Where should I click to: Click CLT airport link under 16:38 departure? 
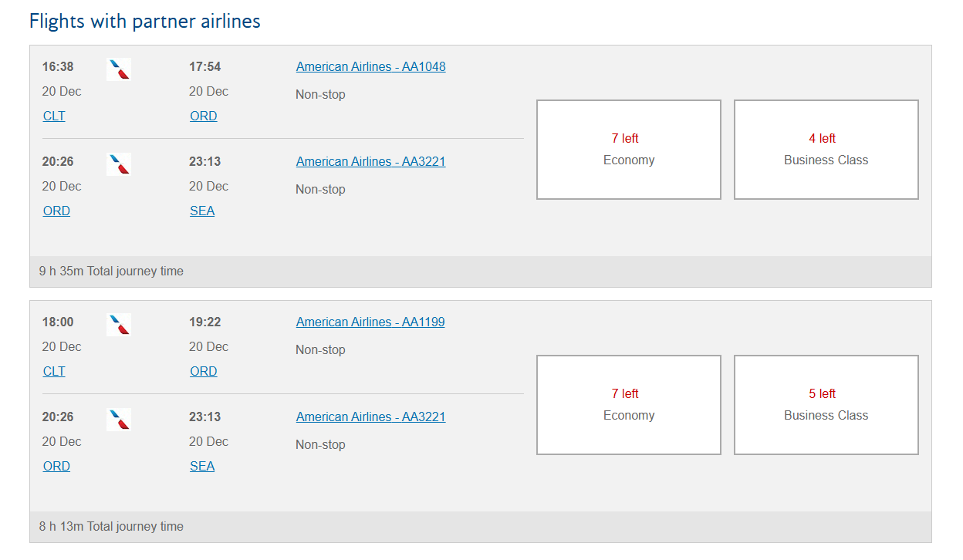(x=54, y=116)
